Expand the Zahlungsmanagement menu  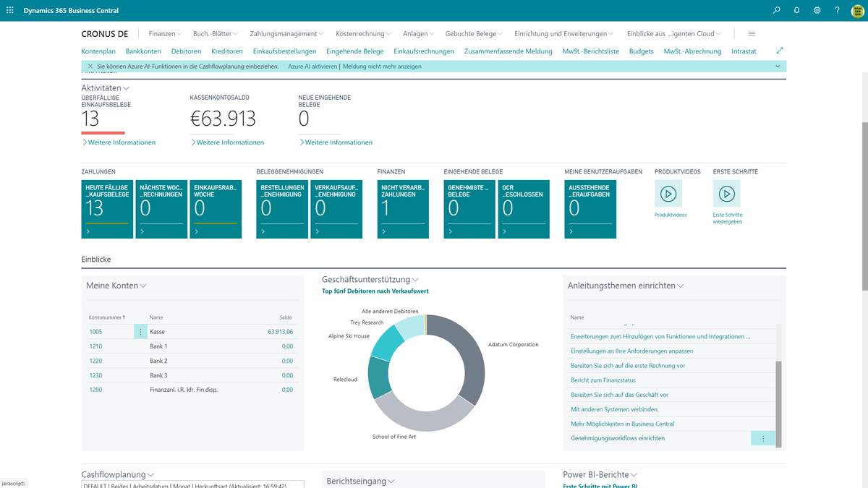[x=286, y=33]
